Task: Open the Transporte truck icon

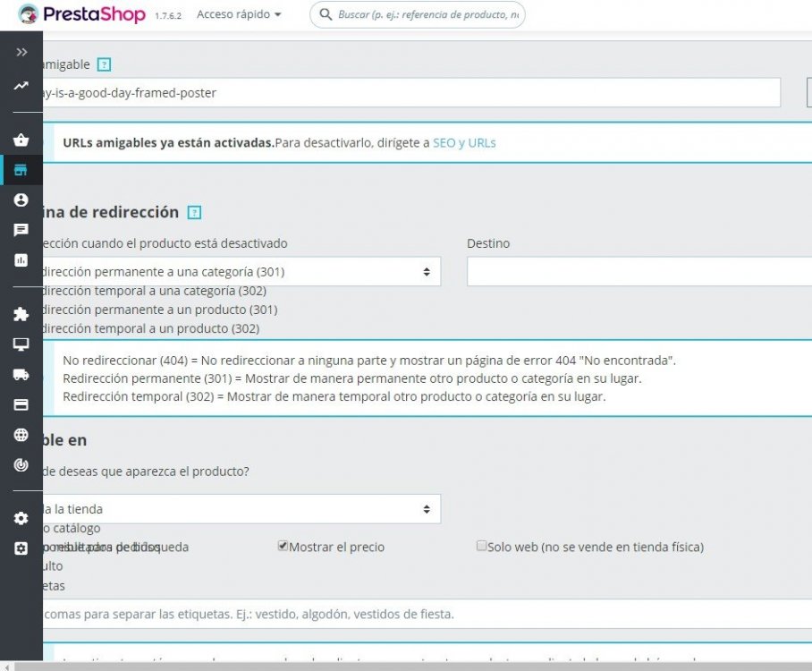Action: (21, 374)
